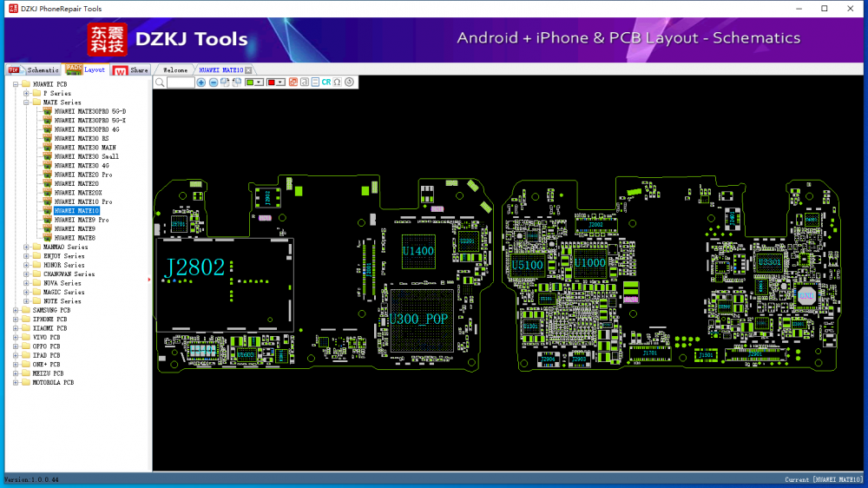Click the magnifier search icon in toolbar
The height and width of the screenshot is (488, 868).
tap(160, 82)
